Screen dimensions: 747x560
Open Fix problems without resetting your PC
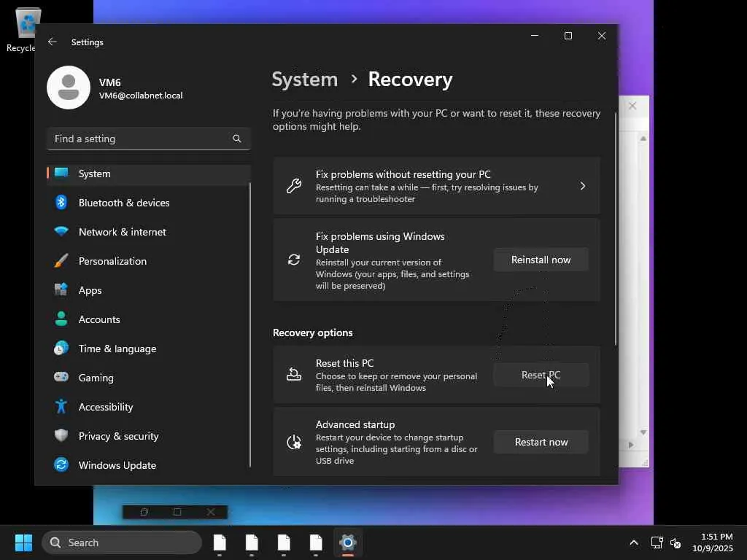(436, 186)
